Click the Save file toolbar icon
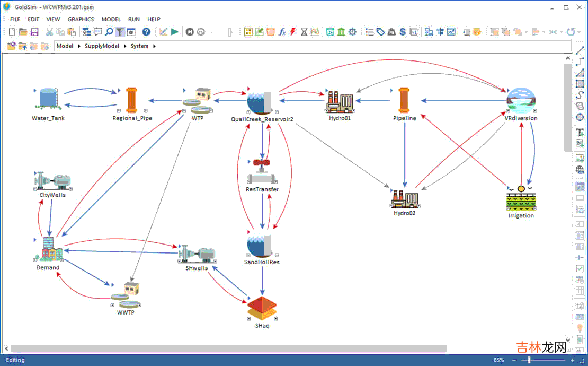This screenshot has height=366, width=588. (x=34, y=32)
